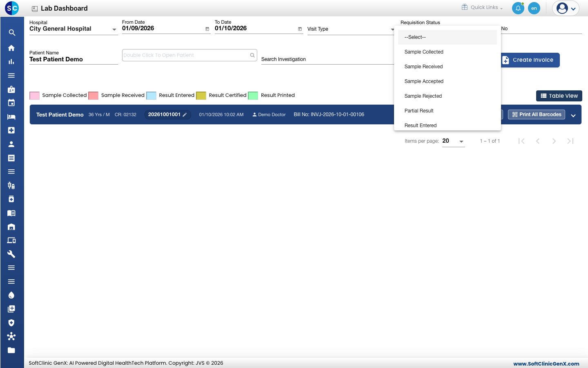Image resolution: width=588 pixels, height=368 pixels.
Task: Click the green Result Printed color swatch
Action: click(x=253, y=96)
